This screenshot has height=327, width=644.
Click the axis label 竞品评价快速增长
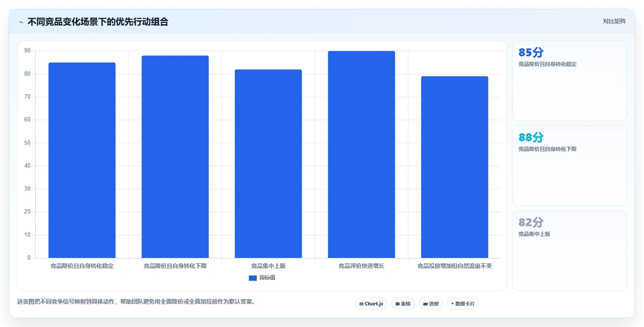pyautogui.click(x=362, y=266)
